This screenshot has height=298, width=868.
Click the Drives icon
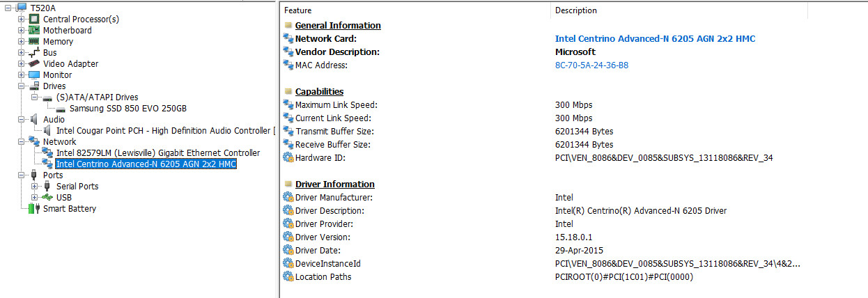(x=34, y=86)
